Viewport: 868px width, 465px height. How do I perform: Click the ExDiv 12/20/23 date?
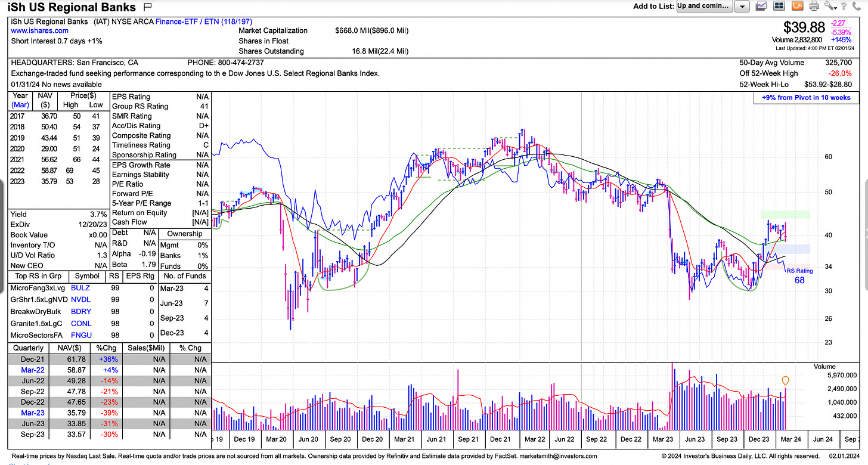coord(92,224)
